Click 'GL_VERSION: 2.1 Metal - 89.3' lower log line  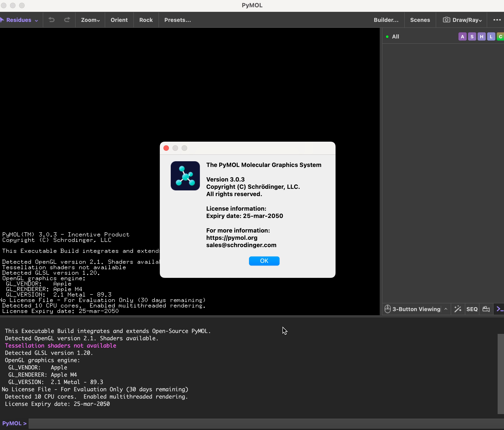pos(56,382)
